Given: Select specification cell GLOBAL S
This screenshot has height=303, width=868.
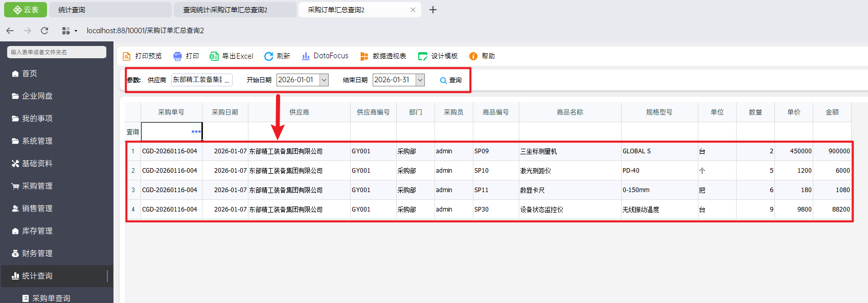Looking at the screenshot, I should click(659, 151).
